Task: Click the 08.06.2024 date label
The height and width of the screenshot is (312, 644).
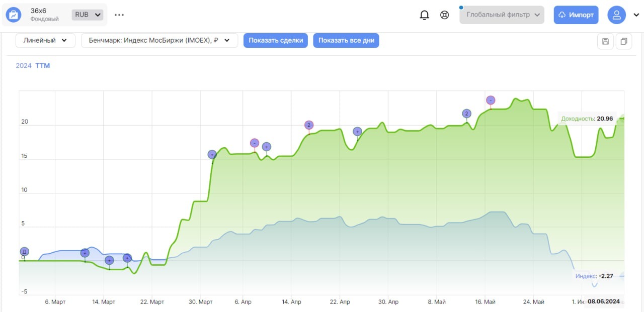Action: pyautogui.click(x=603, y=302)
